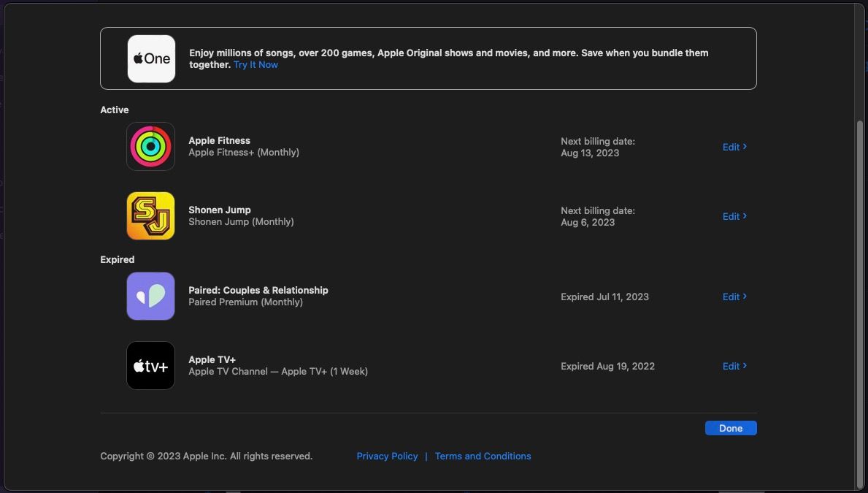Image resolution: width=868 pixels, height=493 pixels.
Task: Click the Paired couples app icon
Action: (x=151, y=296)
